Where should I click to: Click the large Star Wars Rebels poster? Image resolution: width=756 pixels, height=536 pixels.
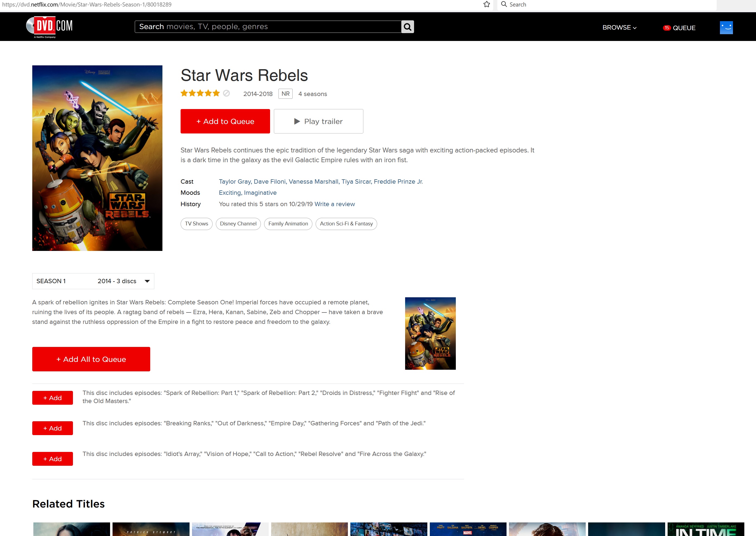click(x=97, y=158)
